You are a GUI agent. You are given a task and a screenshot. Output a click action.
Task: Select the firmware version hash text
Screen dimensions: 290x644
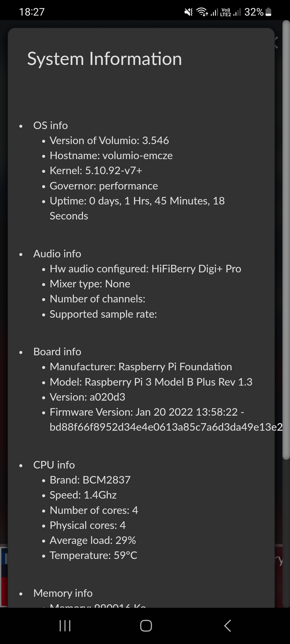(x=166, y=427)
